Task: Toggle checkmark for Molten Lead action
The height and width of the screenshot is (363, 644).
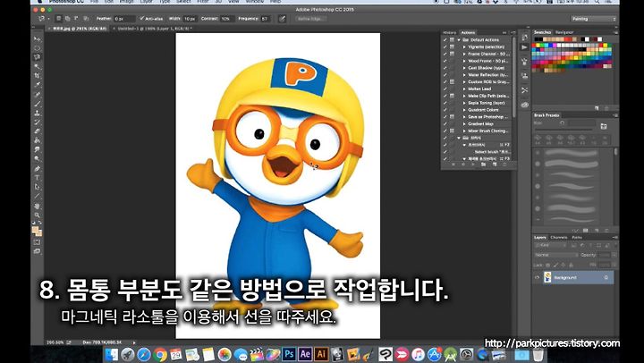Action: point(445,89)
